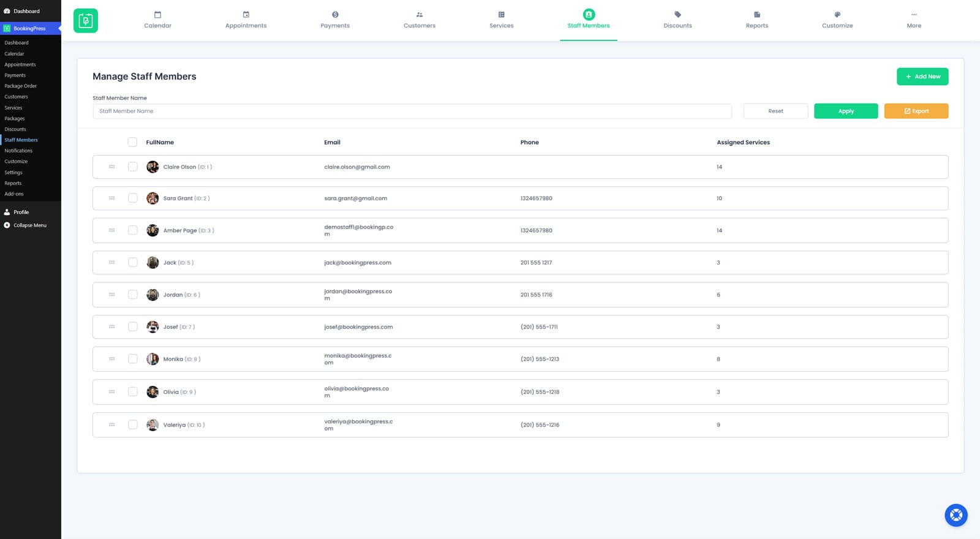
Task: Grab the drag handle for Monika row
Action: (111, 359)
